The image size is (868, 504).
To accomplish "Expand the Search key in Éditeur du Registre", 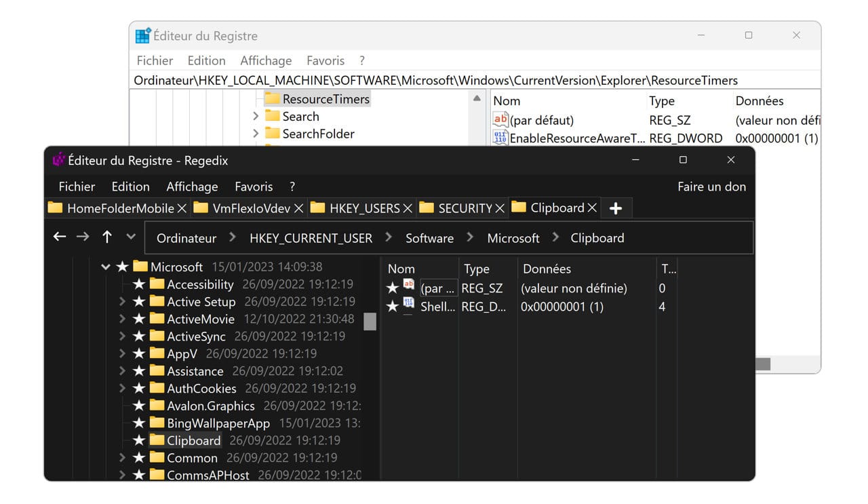I will tap(256, 116).
